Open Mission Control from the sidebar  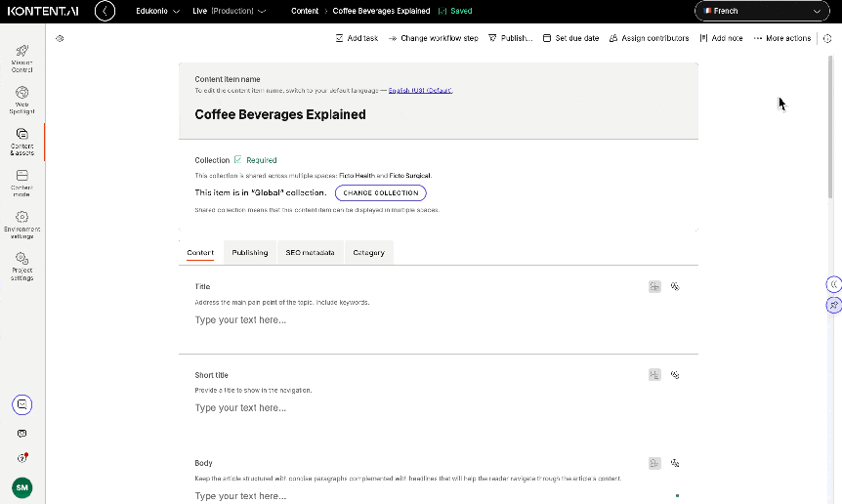pos(21,57)
